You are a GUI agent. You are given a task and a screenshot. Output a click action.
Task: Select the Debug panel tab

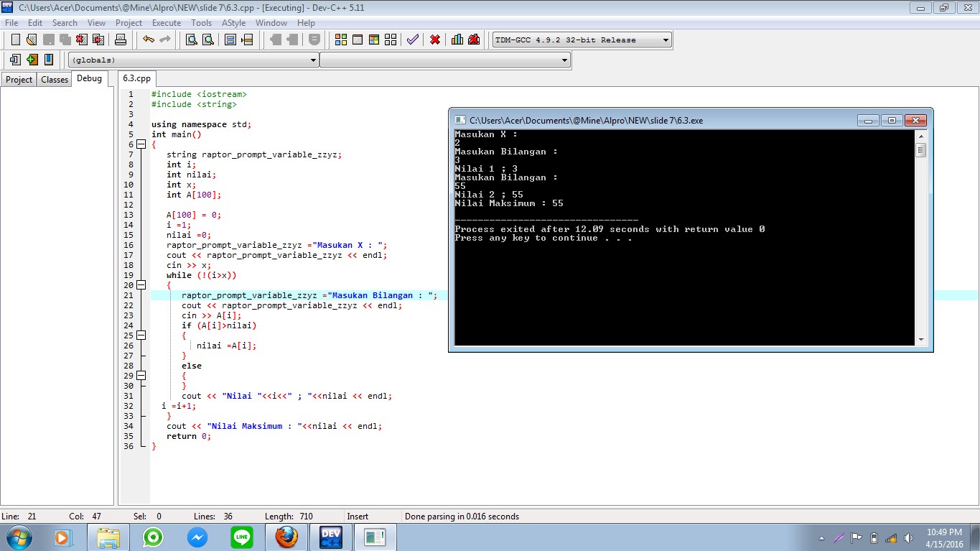[x=90, y=78]
